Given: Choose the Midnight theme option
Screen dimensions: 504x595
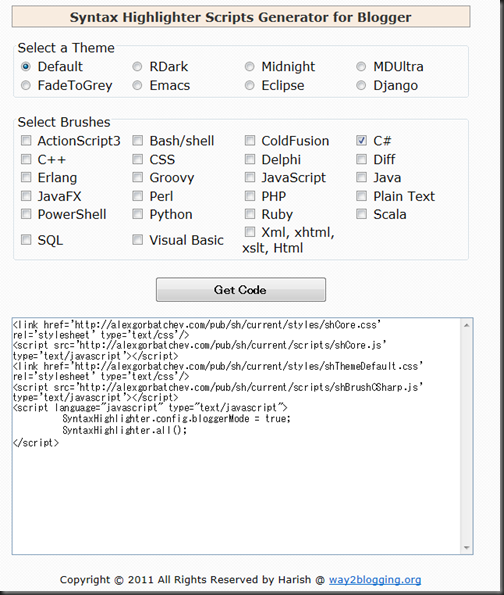Looking at the screenshot, I should tap(249, 67).
